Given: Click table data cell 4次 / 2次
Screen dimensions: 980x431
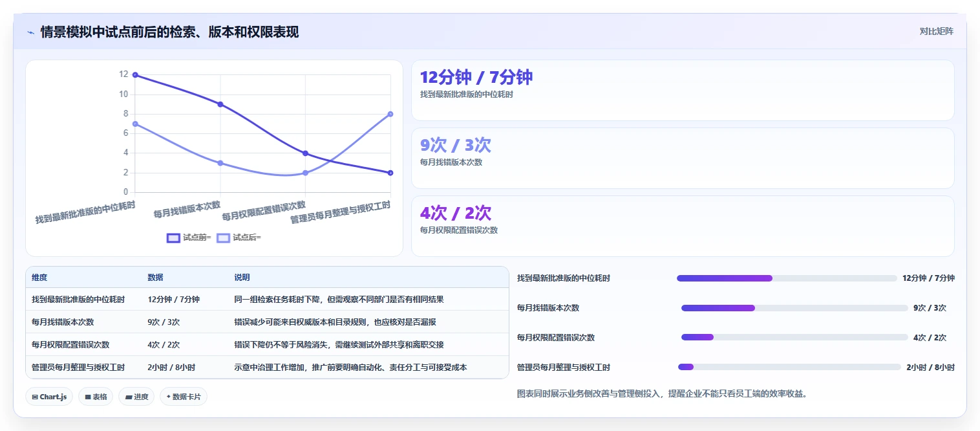Looking at the screenshot, I should click(x=164, y=345).
